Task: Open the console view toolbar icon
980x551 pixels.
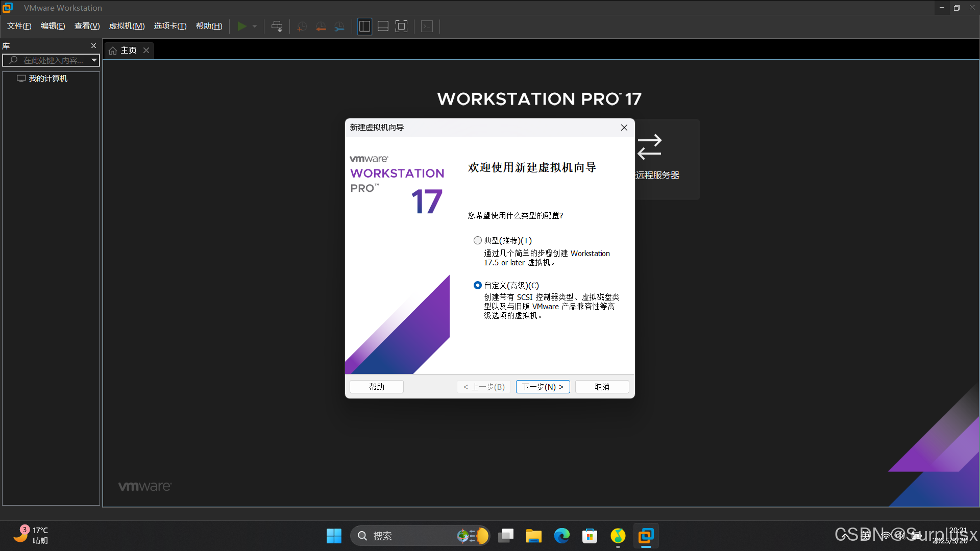Action: [x=427, y=26]
